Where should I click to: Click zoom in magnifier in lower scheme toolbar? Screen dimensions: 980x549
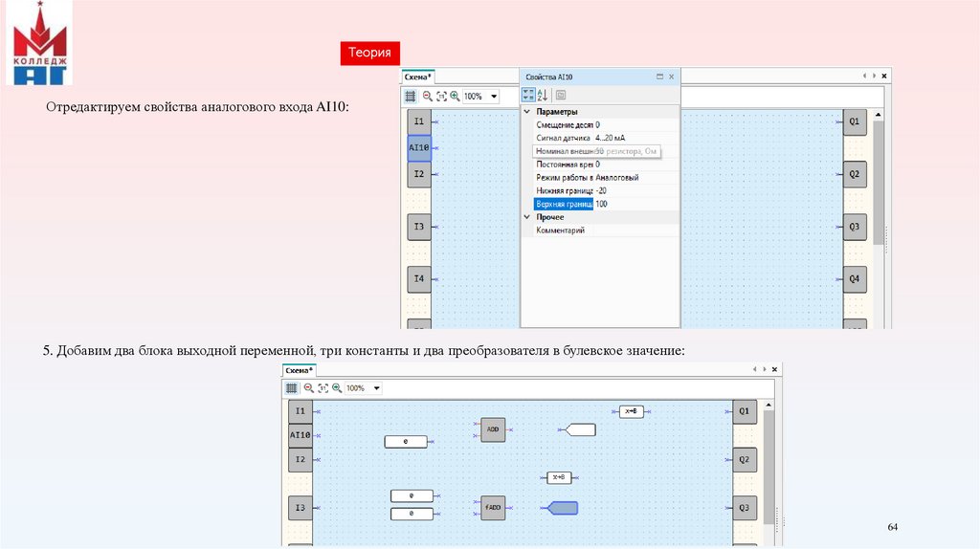tap(337, 388)
